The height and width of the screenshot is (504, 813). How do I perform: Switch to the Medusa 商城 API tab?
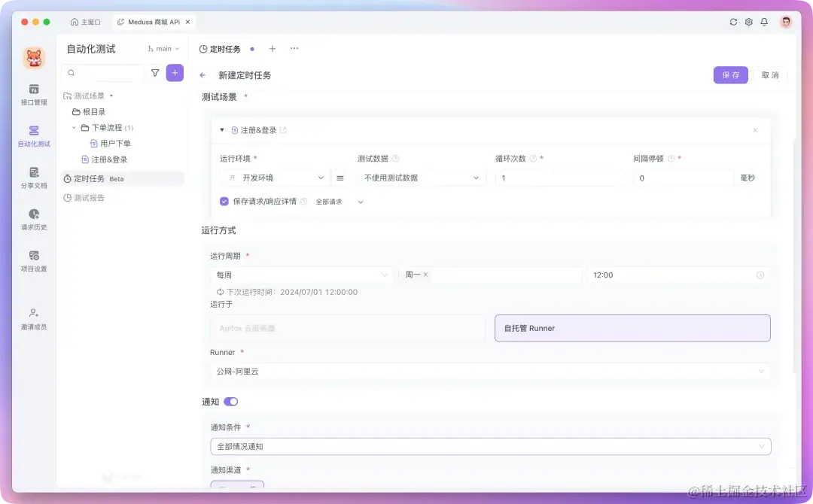click(x=153, y=22)
